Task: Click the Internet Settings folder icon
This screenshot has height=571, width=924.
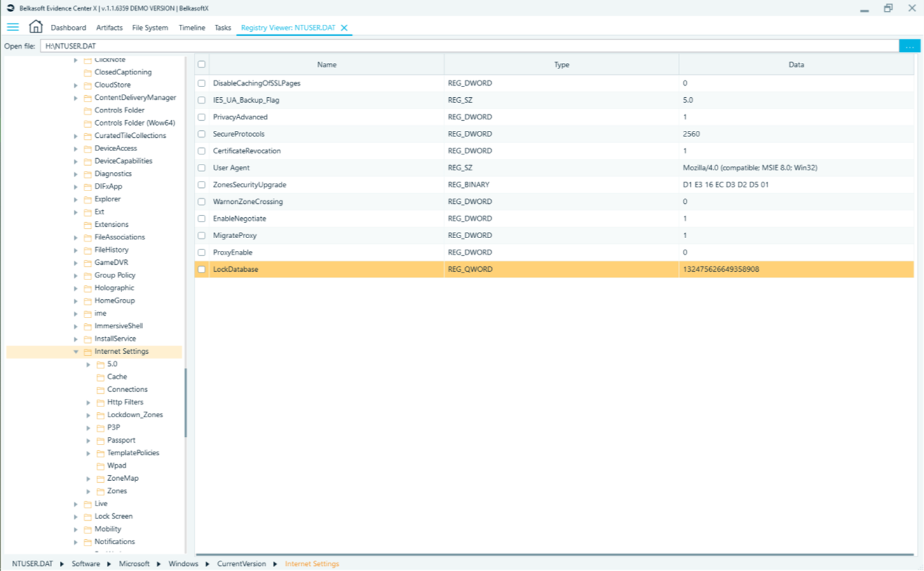Action: click(x=88, y=352)
